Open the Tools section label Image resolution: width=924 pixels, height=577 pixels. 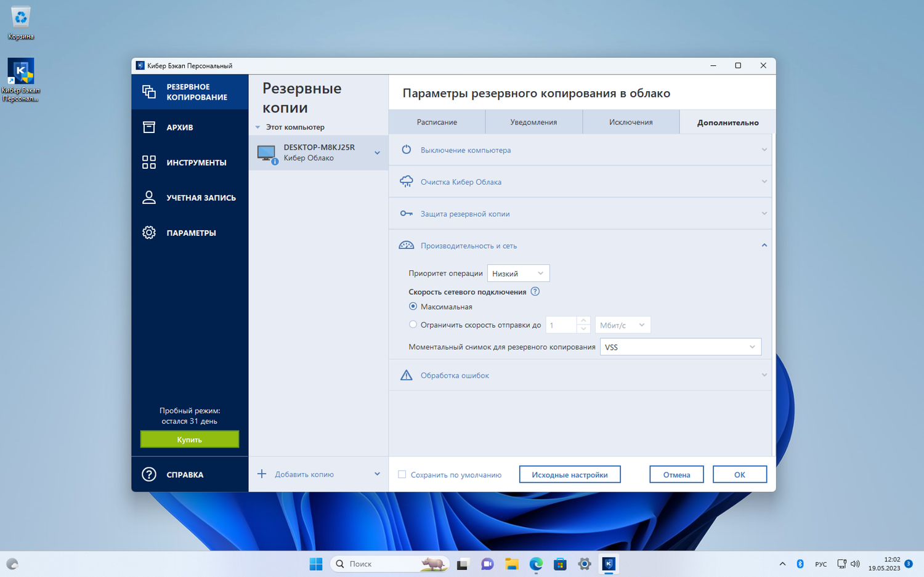pyautogui.click(x=197, y=162)
